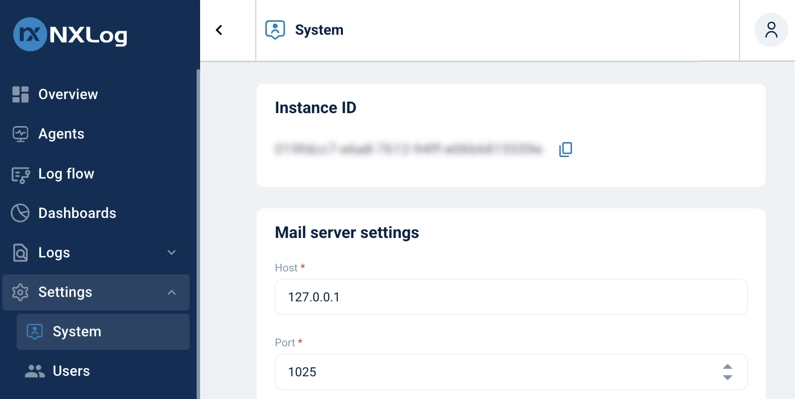Click the Port input field
The image size is (795, 399).
pyautogui.click(x=511, y=372)
